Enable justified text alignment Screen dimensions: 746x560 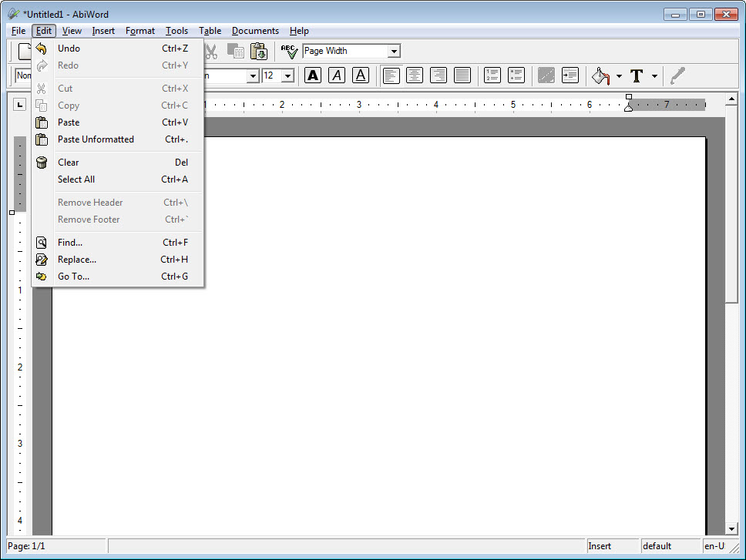coord(462,75)
